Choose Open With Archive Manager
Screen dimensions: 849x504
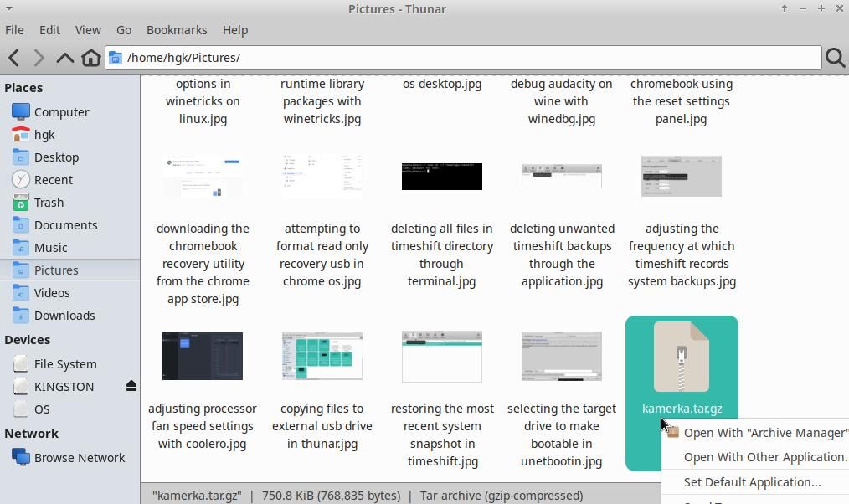(x=764, y=433)
